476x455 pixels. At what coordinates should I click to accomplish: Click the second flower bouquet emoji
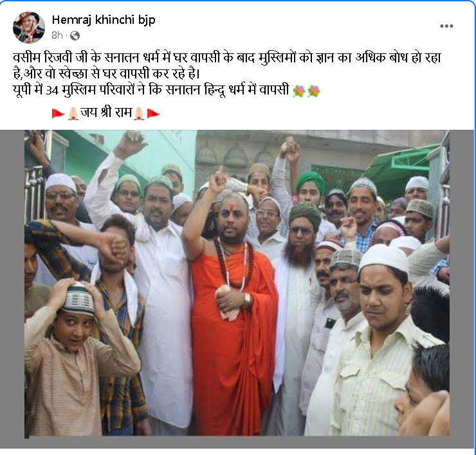pyautogui.click(x=314, y=91)
